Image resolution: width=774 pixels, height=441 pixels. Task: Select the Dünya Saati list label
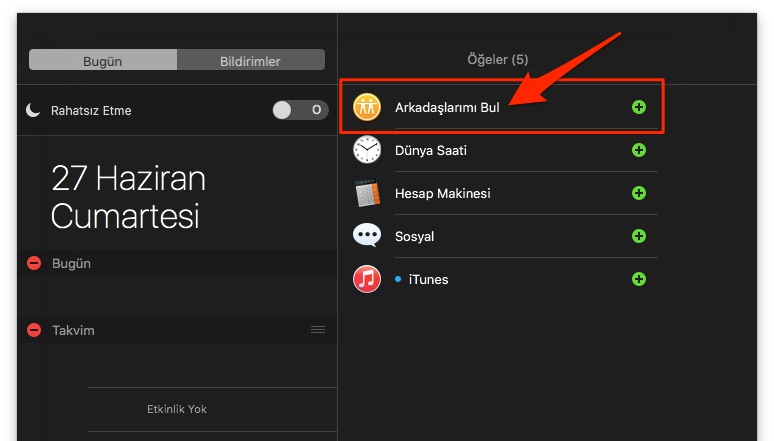[431, 150]
